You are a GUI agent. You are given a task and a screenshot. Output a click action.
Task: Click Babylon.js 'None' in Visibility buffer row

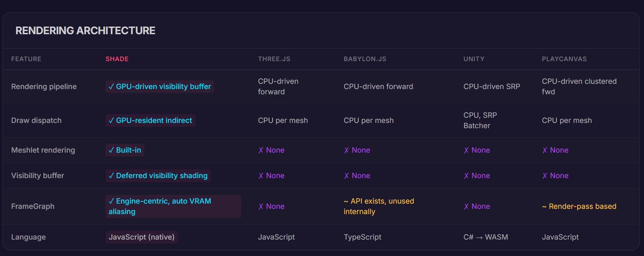[x=357, y=175]
